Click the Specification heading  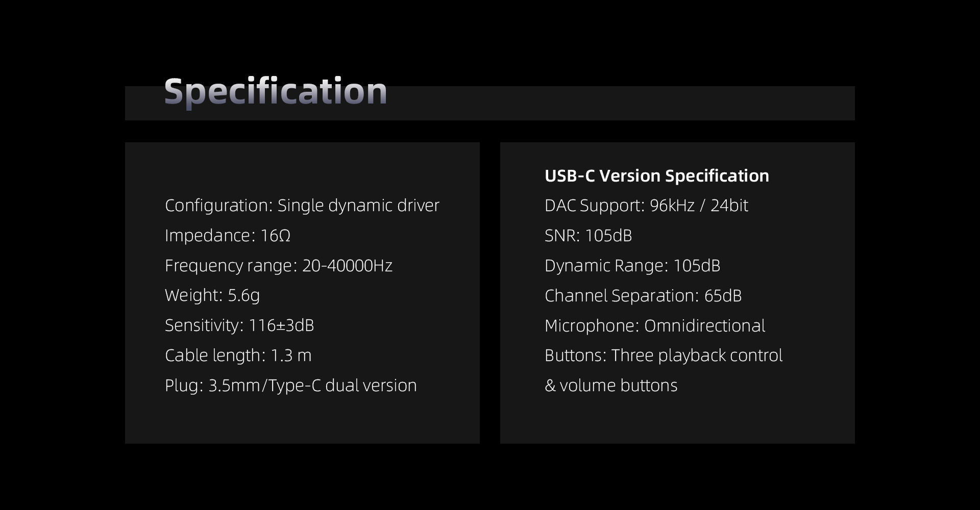click(276, 92)
